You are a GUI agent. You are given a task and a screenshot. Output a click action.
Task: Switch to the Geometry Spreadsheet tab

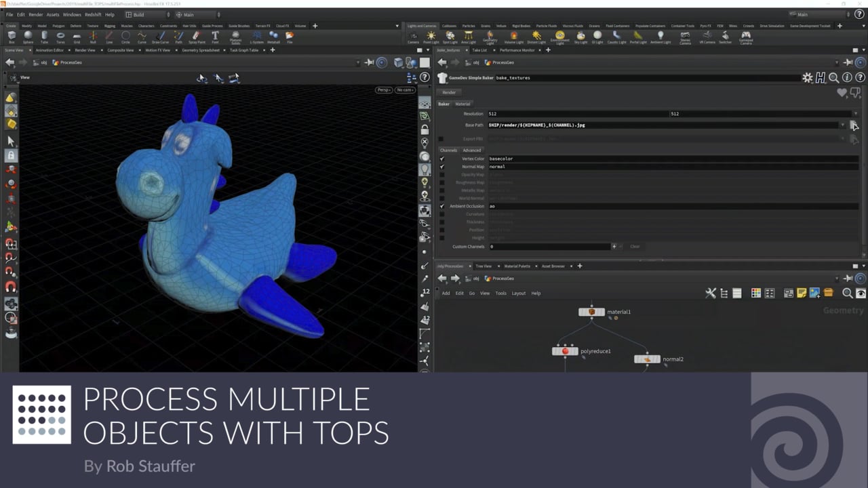(201, 50)
